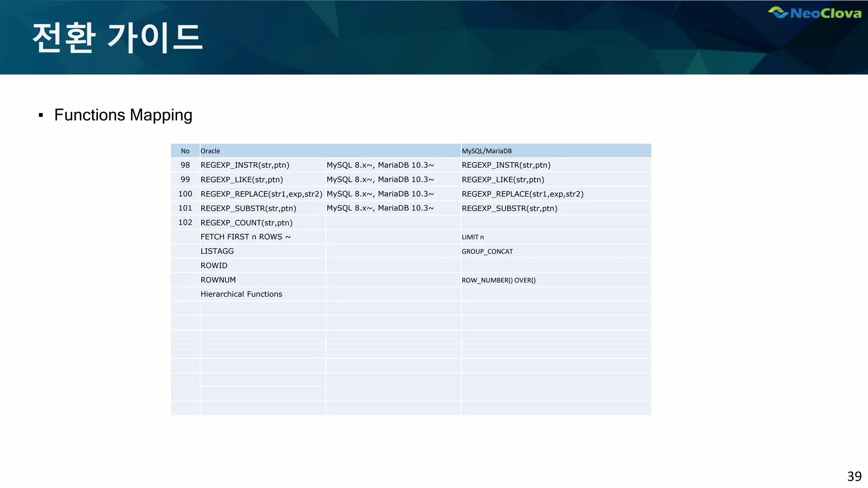868x488 pixels.
Task: Click Oracle REGEXP_INSTR(str,ptn) cell in row 98
Action: [x=245, y=165]
